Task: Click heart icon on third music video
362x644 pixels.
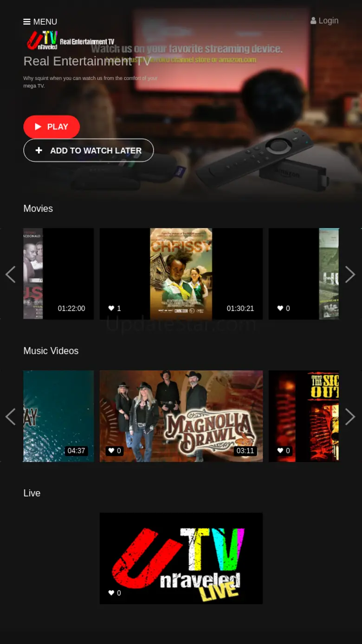Action: pos(280,450)
